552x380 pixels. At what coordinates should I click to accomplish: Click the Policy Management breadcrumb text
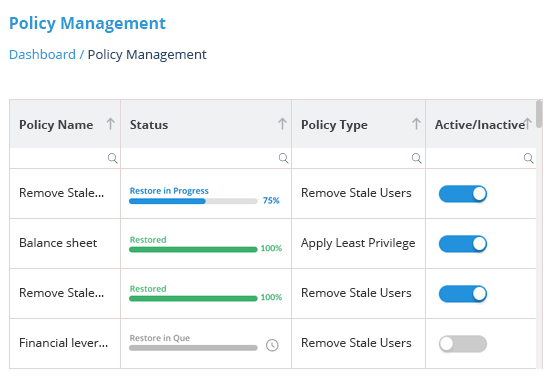tap(147, 55)
